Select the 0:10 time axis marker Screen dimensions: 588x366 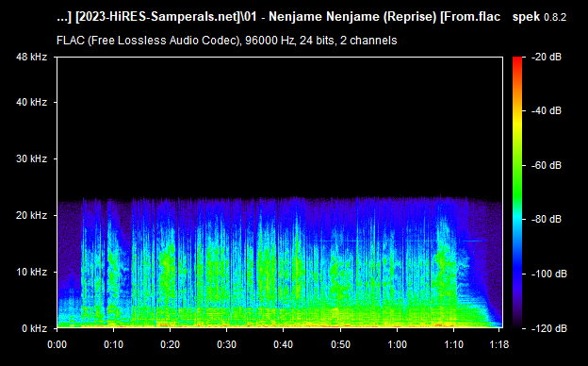[x=113, y=344]
